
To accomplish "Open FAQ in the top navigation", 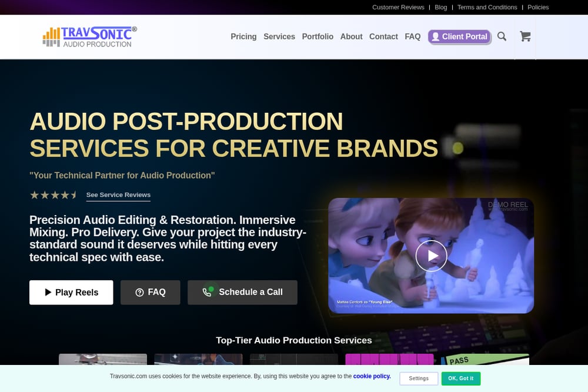I will pos(413,36).
